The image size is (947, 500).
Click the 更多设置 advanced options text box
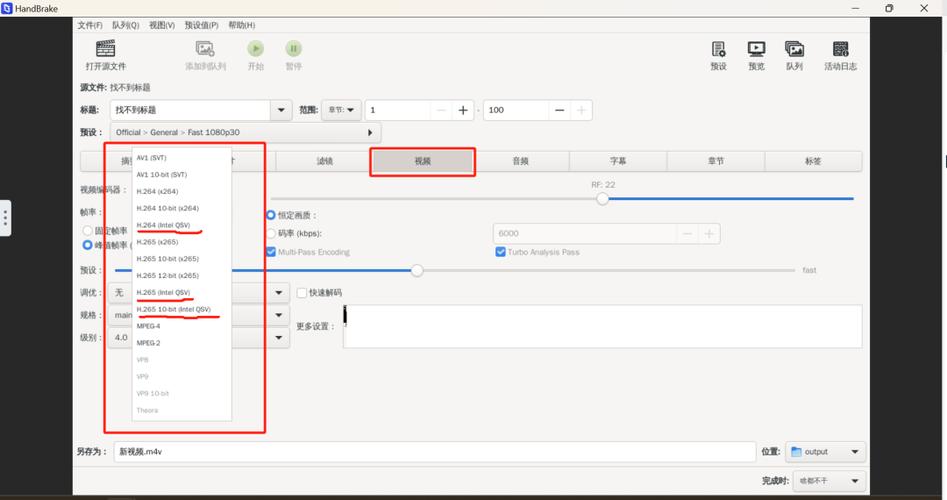[x=602, y=327]
